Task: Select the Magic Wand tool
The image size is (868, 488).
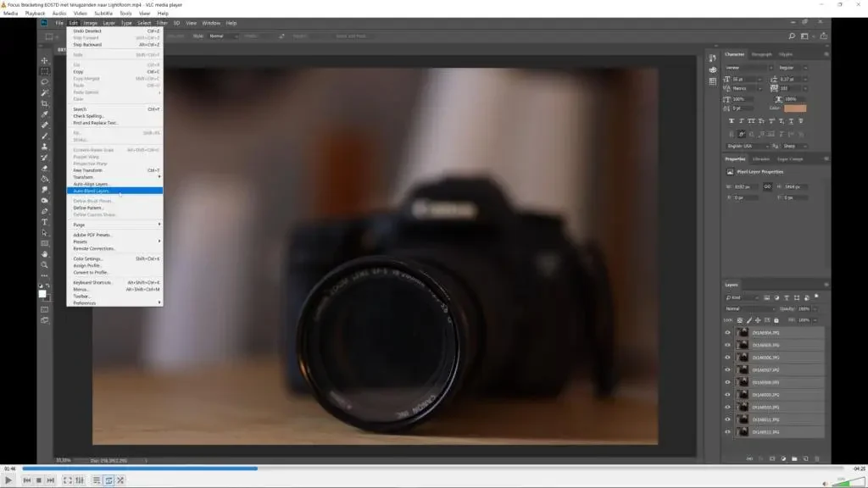Action: pos(45,92)
